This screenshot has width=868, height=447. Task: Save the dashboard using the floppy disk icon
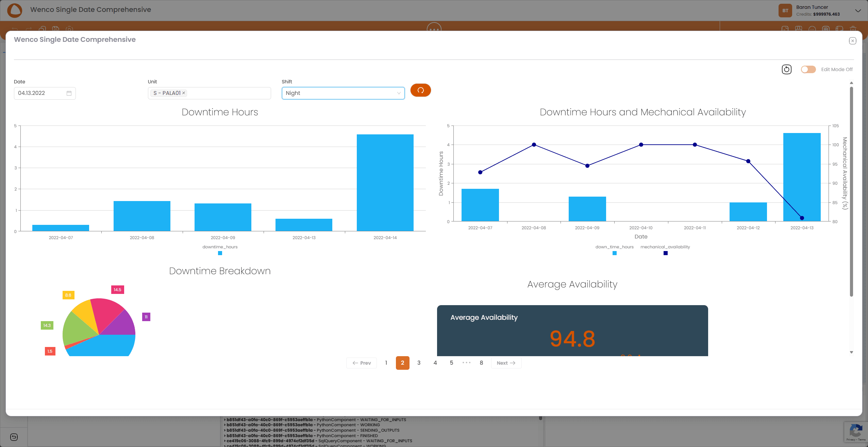55,29
